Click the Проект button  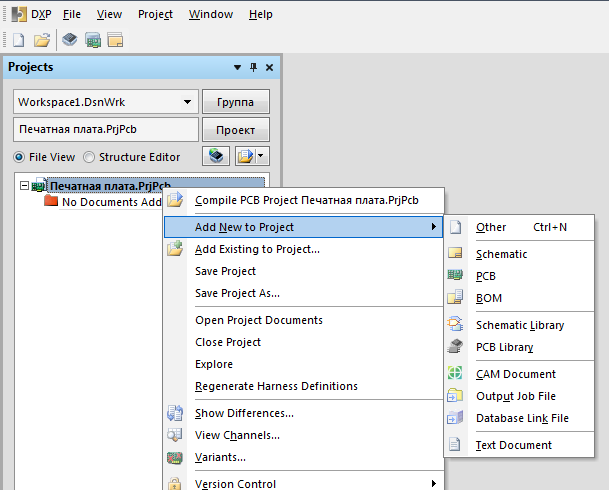(235, 130)
